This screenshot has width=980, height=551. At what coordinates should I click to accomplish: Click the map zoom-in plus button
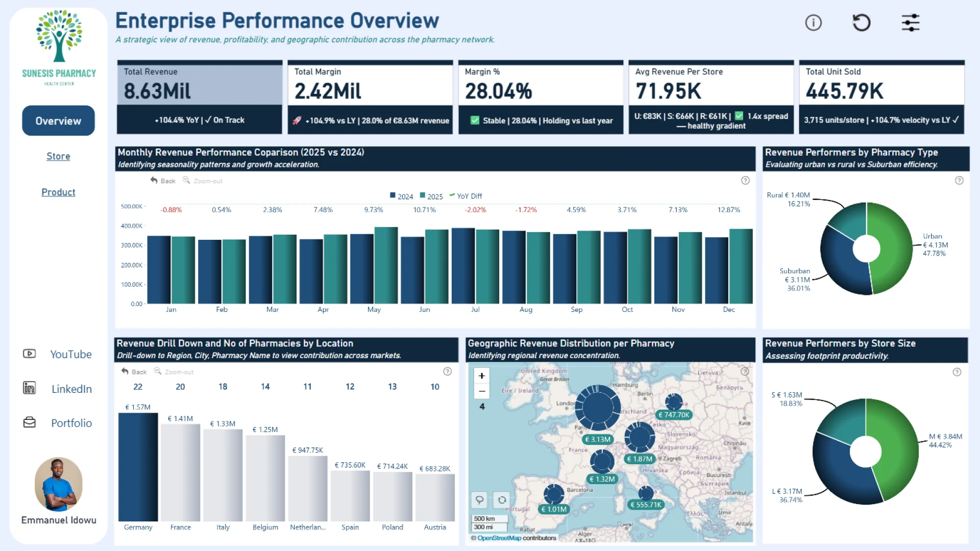[481, 376]
